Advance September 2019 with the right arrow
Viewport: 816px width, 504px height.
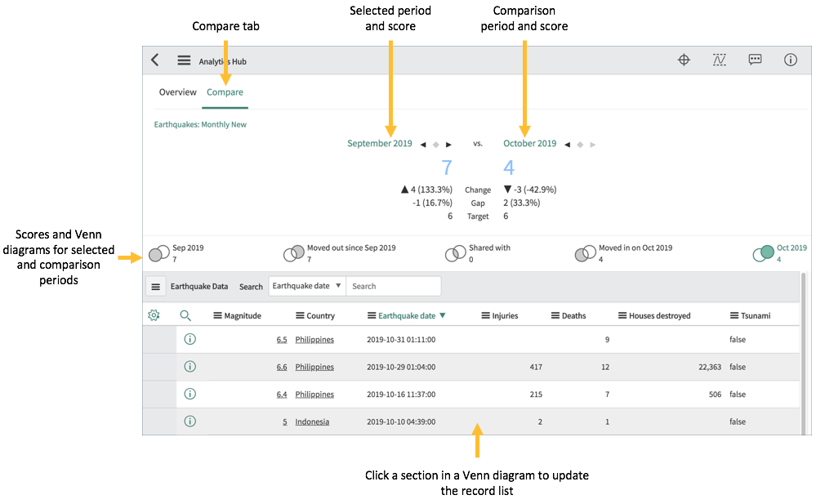pyautogui.click(x=448, y=143)
